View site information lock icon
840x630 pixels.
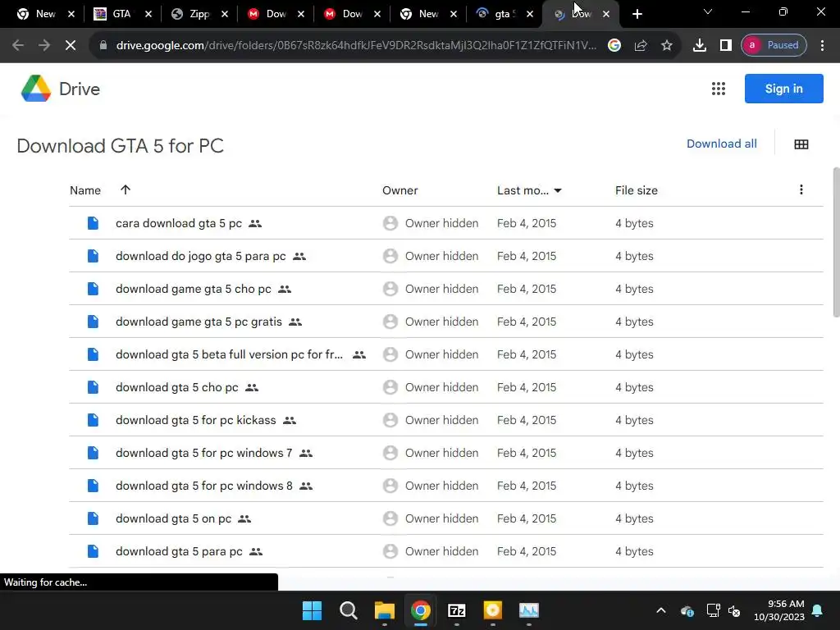pos(103,45)
